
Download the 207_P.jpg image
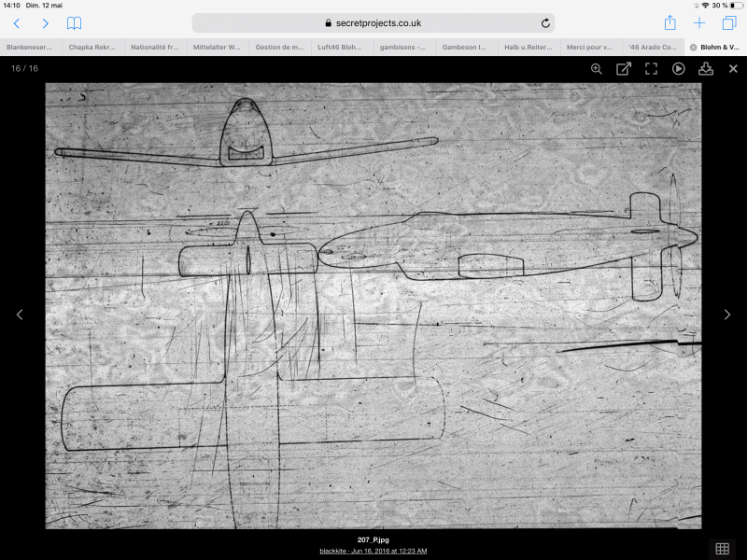click(x=706, y=68)
